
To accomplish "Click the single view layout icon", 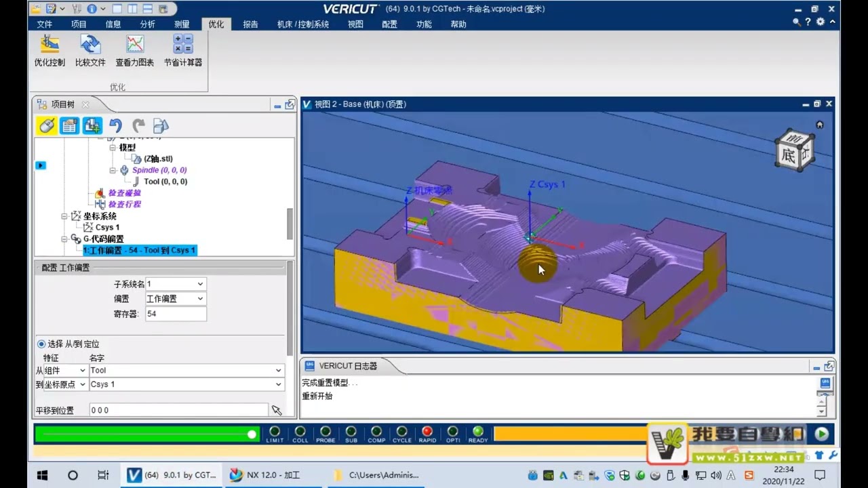I will click(x=119, y=9).
